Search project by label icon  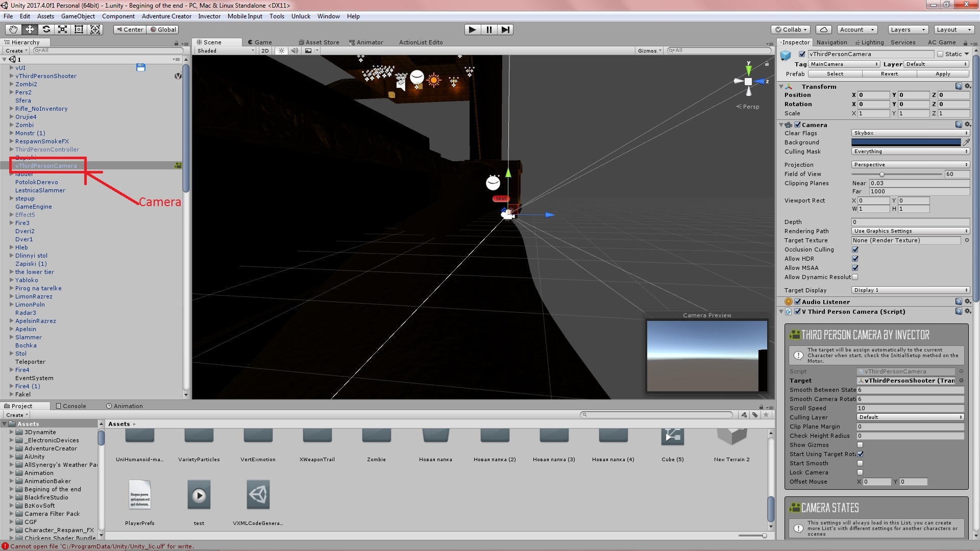click(755, 415)
